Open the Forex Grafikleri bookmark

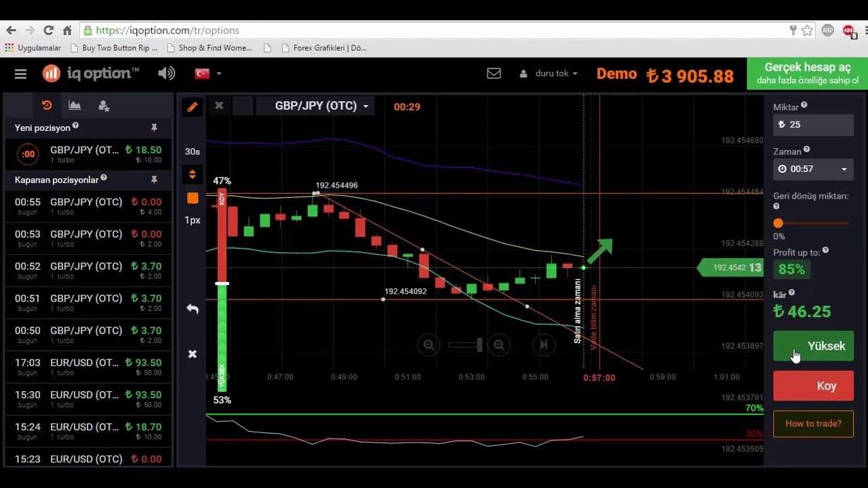[324, 48]
